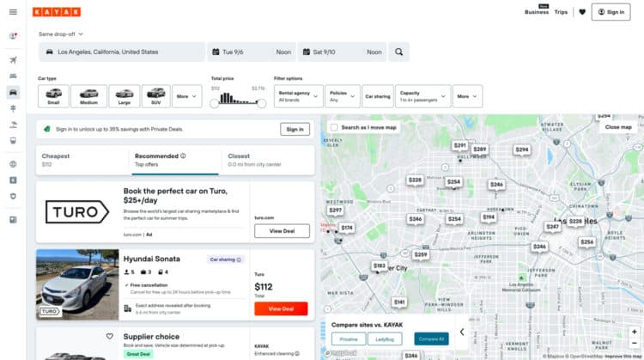Switch to the Closest tab
Image resolution: width=644 pixels, height=360 pixels.
pyautogui.click(x=269, y=160)
